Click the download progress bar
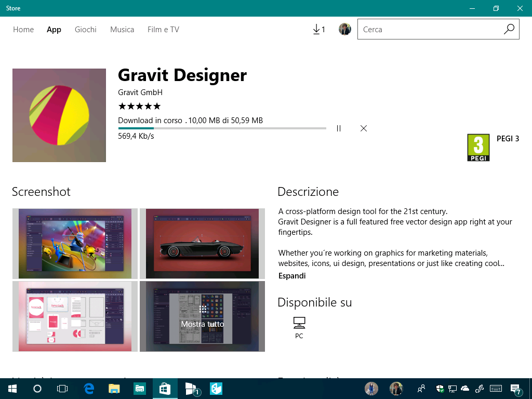This screenshot has height=399, width=532. [222, 128]
